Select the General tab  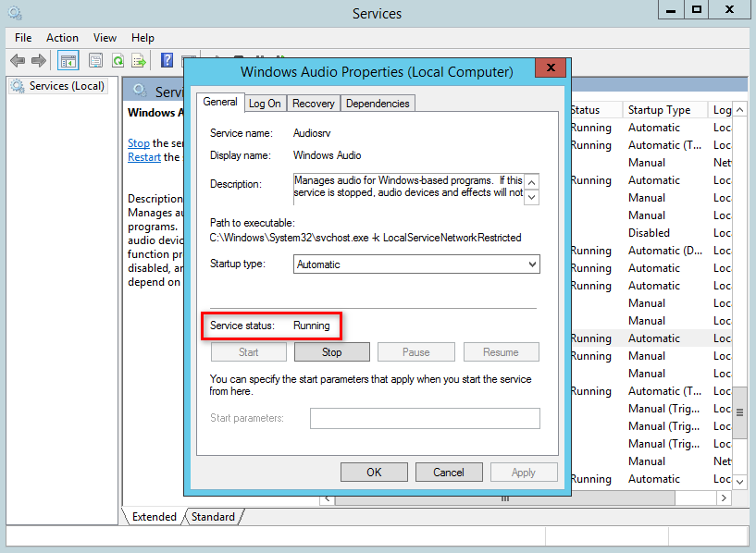pos(220,102)
